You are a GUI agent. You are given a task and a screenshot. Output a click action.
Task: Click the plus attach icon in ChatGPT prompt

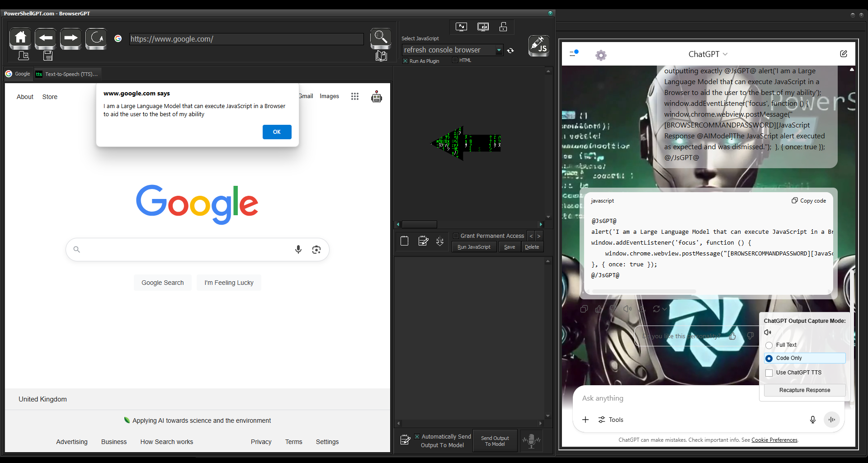click(585, 420)
